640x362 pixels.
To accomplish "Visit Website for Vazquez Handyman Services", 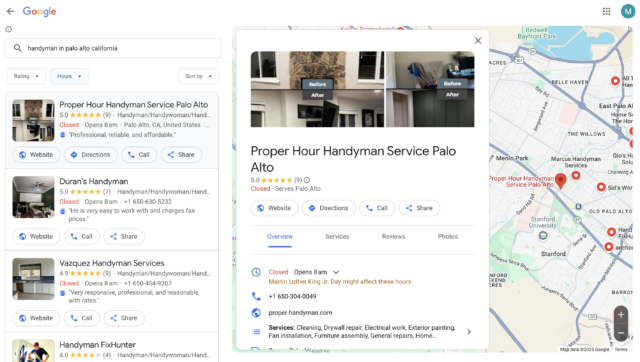I will pos(36,318).
